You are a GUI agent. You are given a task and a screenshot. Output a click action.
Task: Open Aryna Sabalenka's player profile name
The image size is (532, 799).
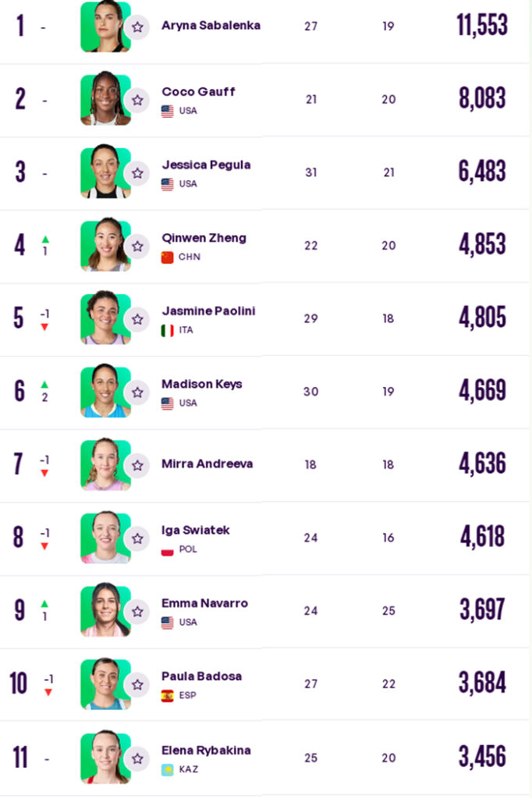[x=211, y=25]
